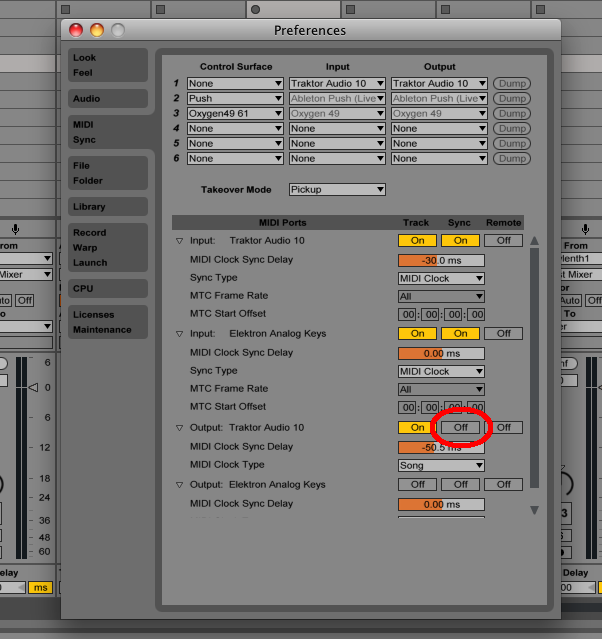Image resolution: width=602 pixels, height=639 pixels.
Task: Collapse the Input Traktor Audio 10 triangle
Action: point(180,241)
